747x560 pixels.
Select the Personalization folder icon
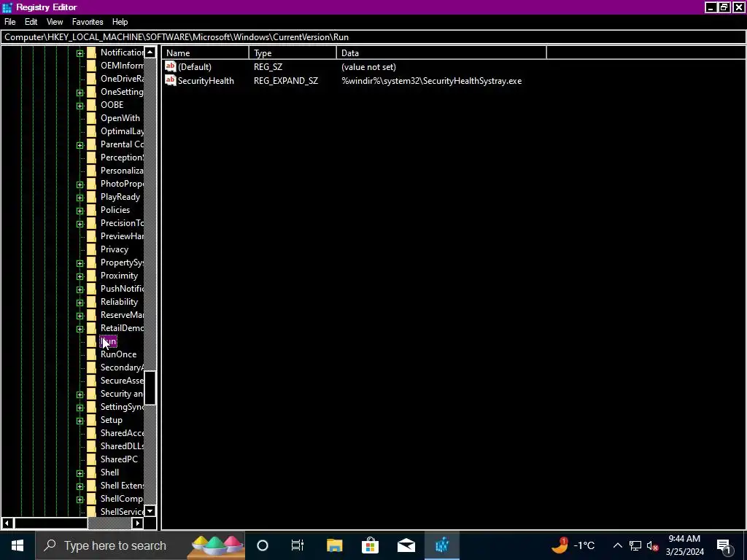pos(91,171)
